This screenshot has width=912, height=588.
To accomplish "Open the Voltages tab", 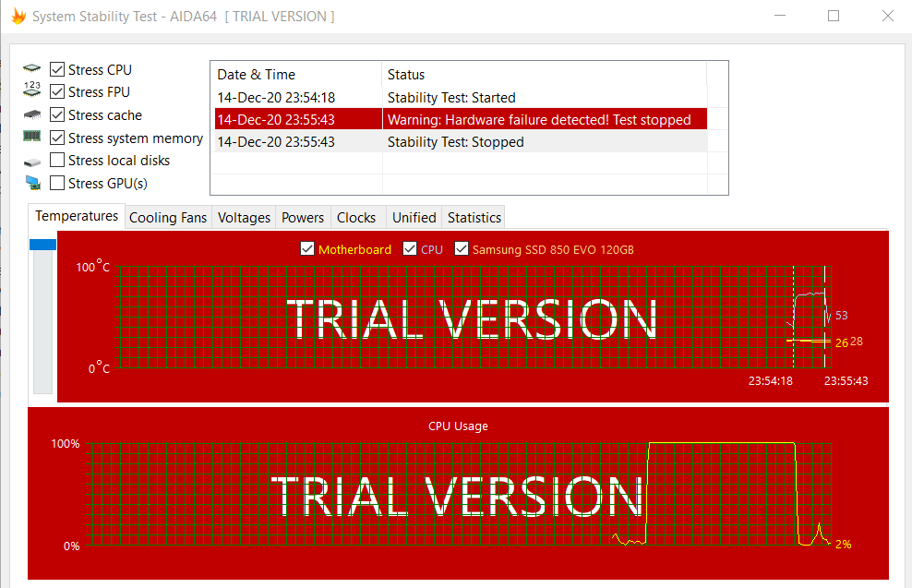I will (x=244, y=218).
